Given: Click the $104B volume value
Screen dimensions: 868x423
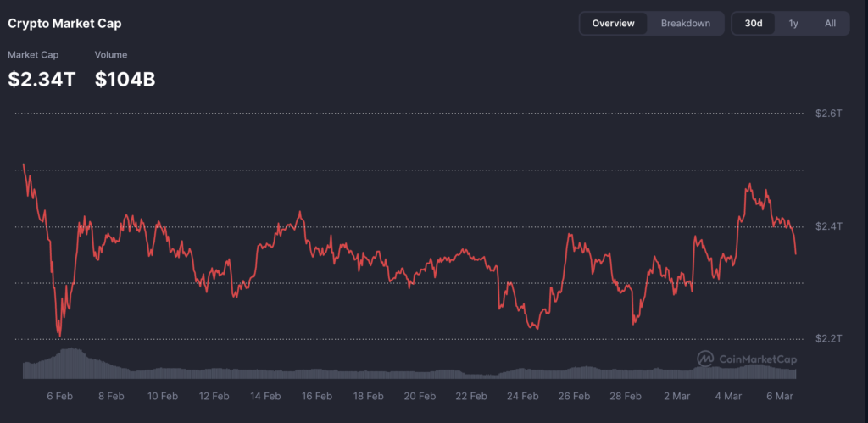Looking at the screenshot, I should click(x=125, y=80).
